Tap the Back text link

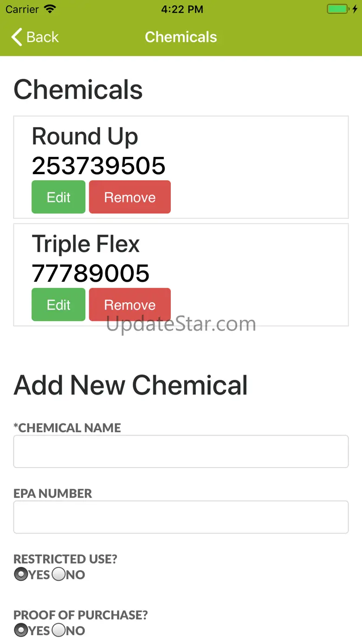[43, 37]
